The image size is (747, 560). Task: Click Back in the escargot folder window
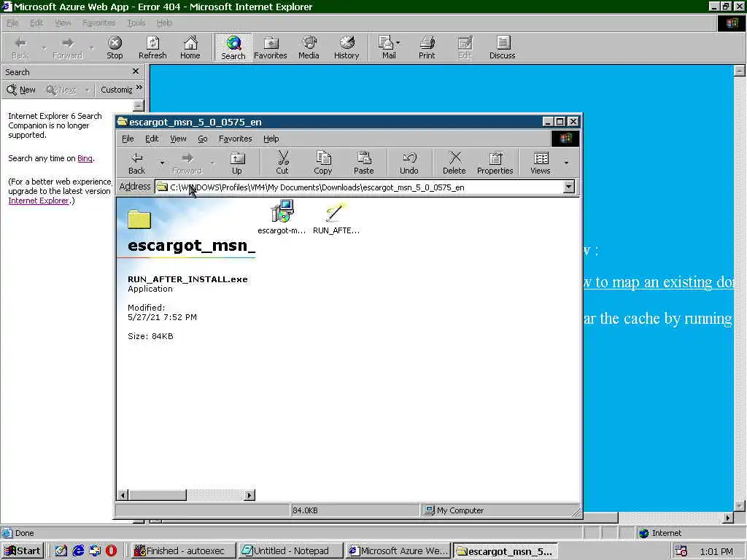pyautogui.click(x=136, y=163)
